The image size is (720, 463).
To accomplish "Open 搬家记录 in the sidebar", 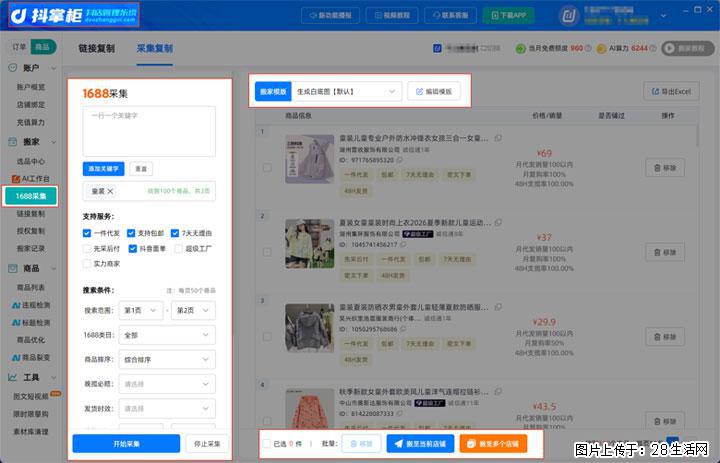I will point(31,248).
